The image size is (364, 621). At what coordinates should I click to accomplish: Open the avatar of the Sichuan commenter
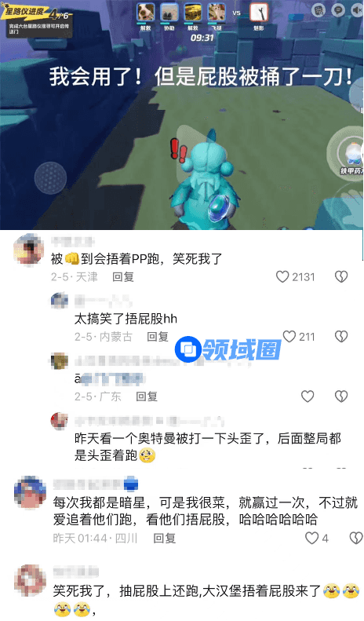30,492
